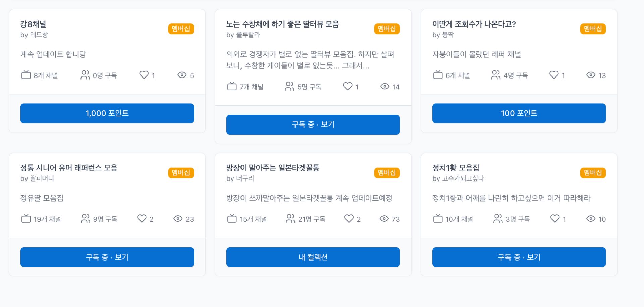Click the eye views icon on 이딴게 조회수가 나온다고?
The height and width of the screenshot is (307, 644).
click(591, 75)
